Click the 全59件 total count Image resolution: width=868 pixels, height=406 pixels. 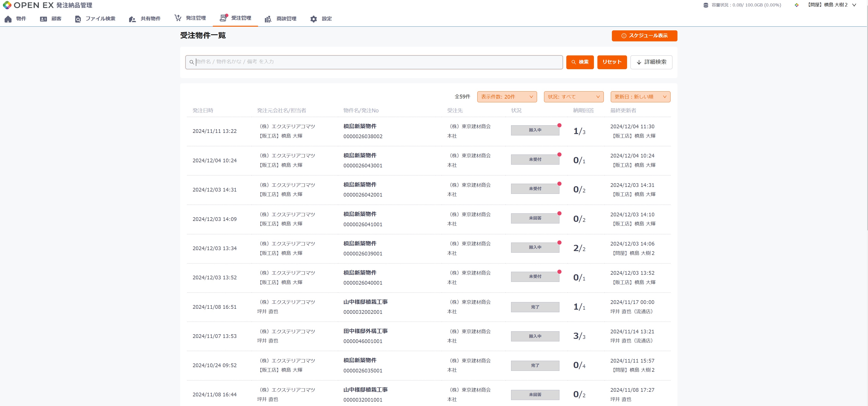click(462, 97)
